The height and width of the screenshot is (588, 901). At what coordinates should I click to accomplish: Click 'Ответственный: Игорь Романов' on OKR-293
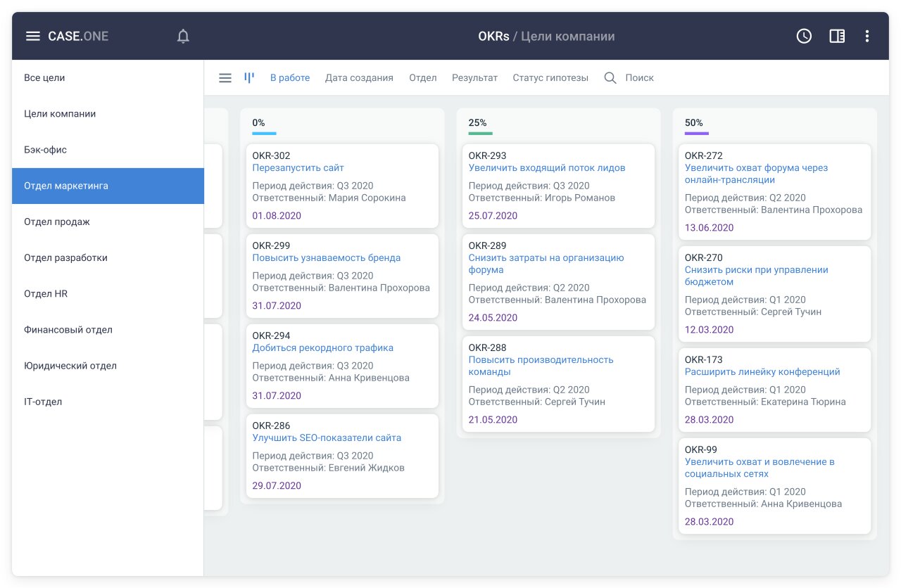(x=542, y=198)
